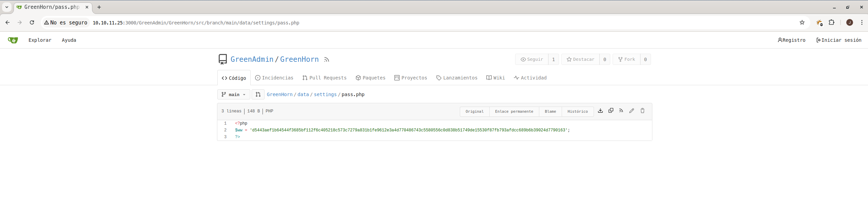Edit file with the pencil icon
This screenshot has height=219, width=868.
pyautogui.click(x=632, y=111)
